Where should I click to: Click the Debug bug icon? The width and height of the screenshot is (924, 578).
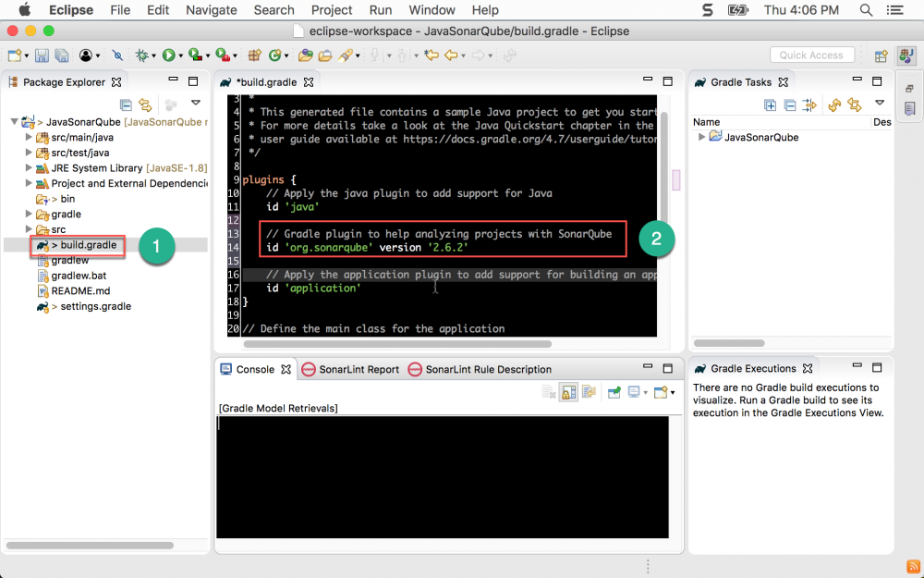point(142,55)
